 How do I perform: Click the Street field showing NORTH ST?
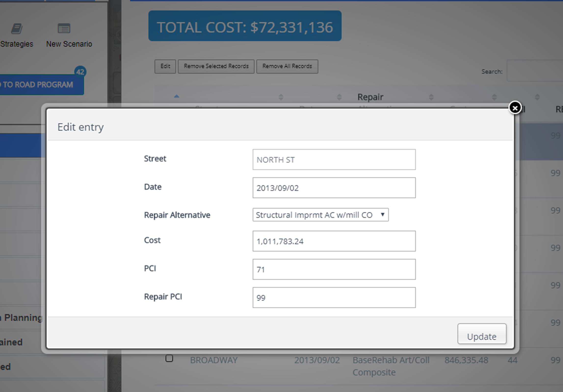(x=334, y=160)
